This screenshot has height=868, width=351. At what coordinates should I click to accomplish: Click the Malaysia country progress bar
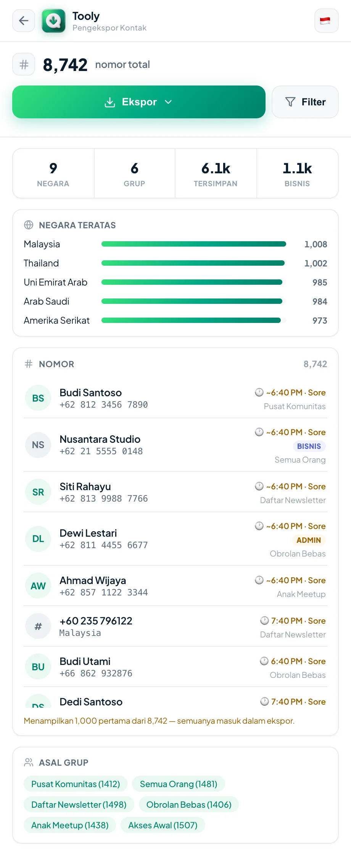[x=194, y=244]
